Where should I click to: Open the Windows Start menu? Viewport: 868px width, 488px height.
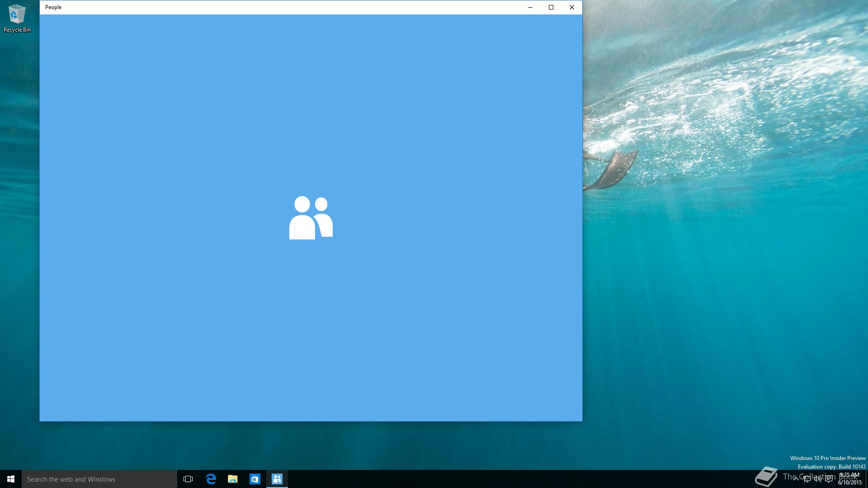coord(11,479)
